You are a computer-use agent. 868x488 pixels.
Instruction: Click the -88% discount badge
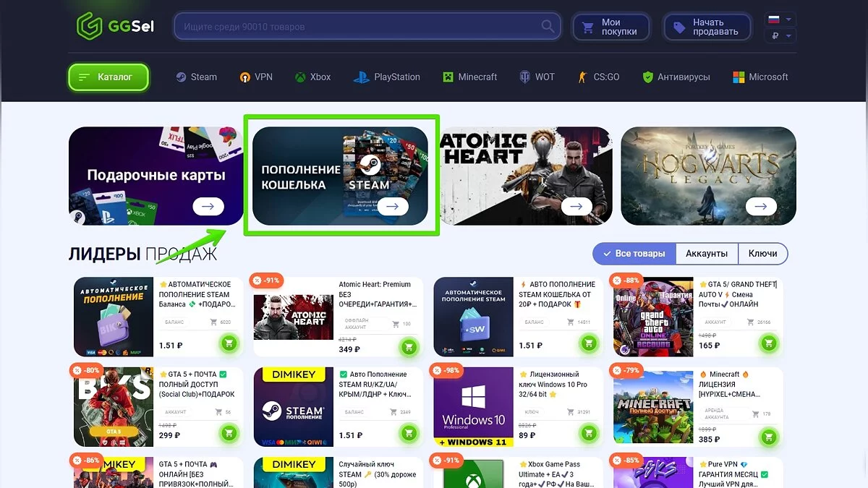626,280
